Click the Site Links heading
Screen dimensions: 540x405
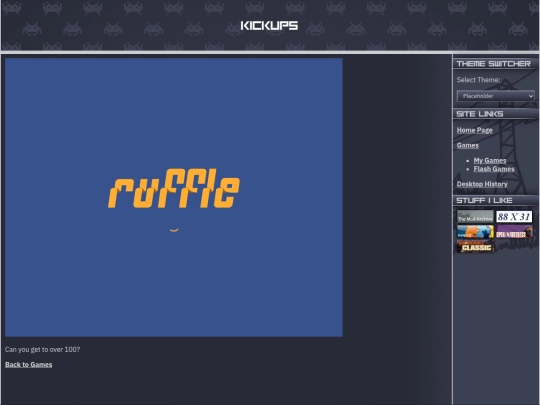(479, 114)
